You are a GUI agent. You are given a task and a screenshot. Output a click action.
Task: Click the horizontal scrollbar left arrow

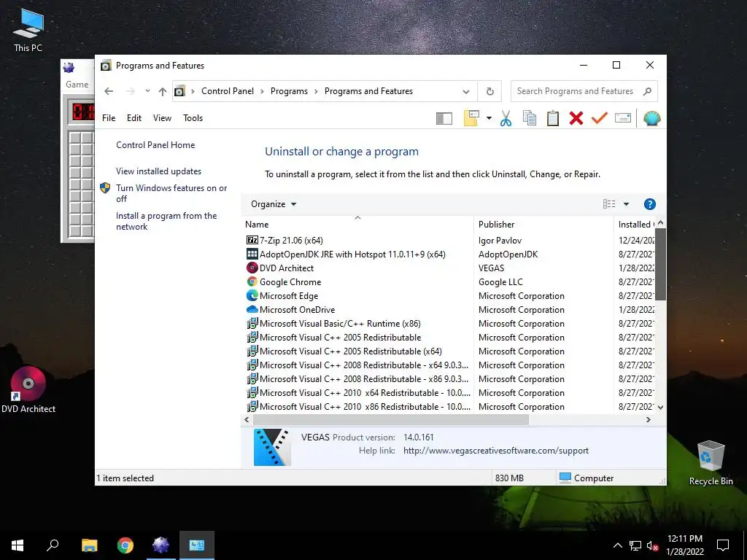pos(247,419)
